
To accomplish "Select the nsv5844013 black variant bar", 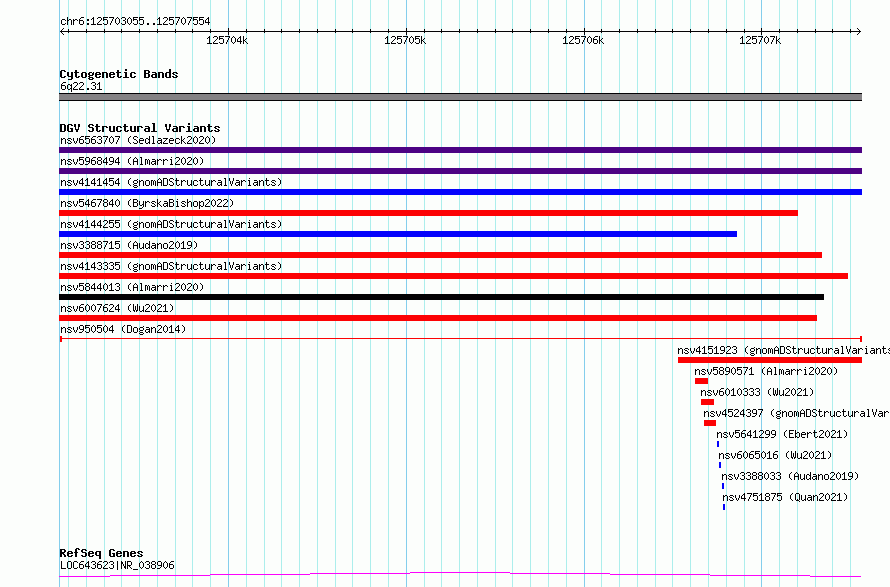I will click(x=442, y=297).
